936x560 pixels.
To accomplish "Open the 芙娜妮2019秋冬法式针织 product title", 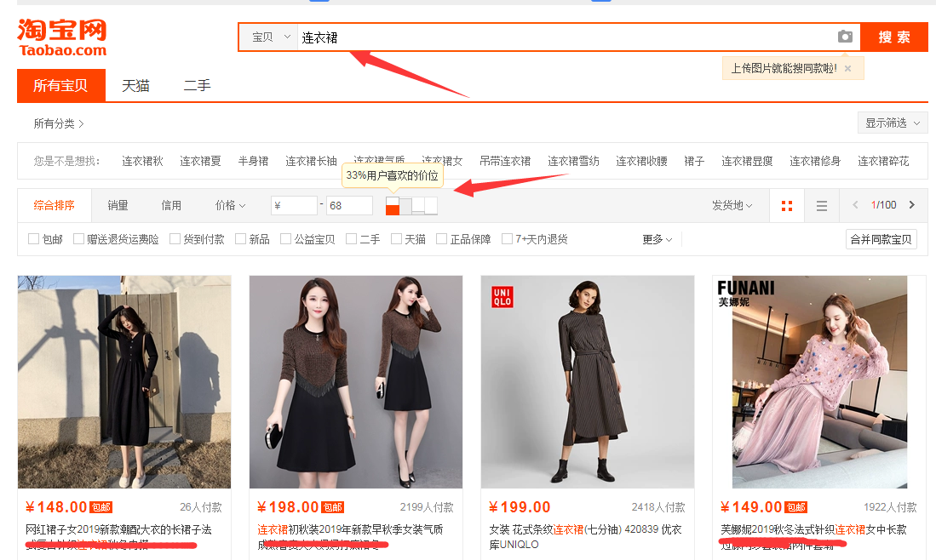I will click(x=813, y=536).
